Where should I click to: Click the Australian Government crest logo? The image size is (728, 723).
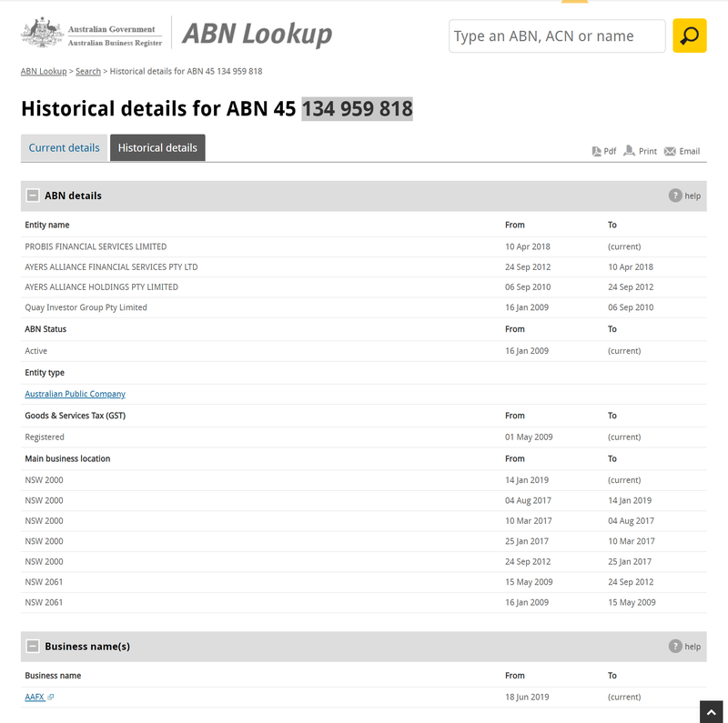(x=41, y=35)
